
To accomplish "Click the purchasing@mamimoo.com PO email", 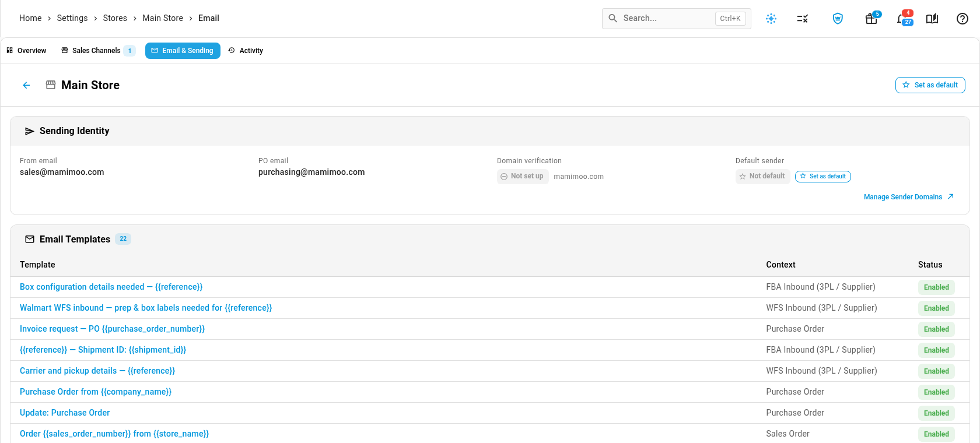I will tap(311, 172).
